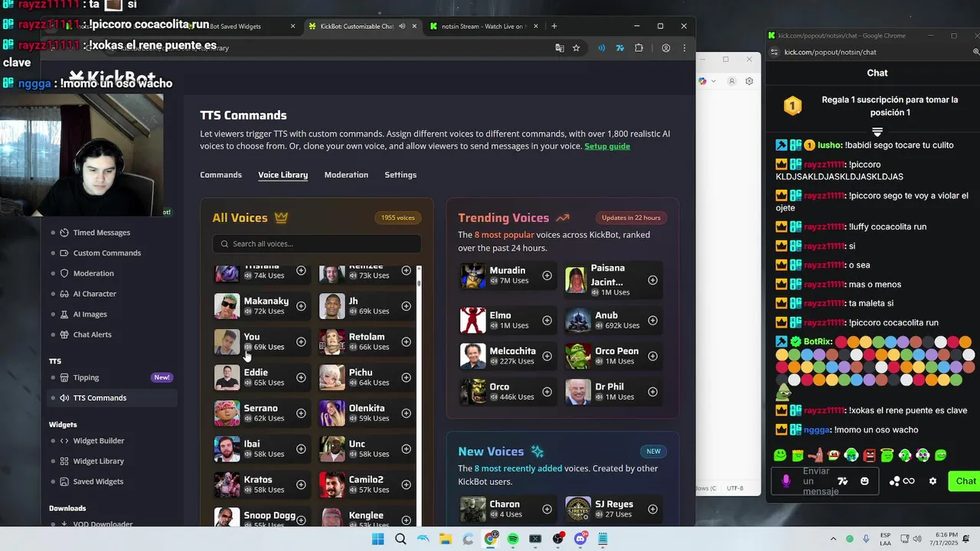Switch to the Commands tab
Viewport: 980px width, 551px height.
pyautogui.click(x=220, y=174)
